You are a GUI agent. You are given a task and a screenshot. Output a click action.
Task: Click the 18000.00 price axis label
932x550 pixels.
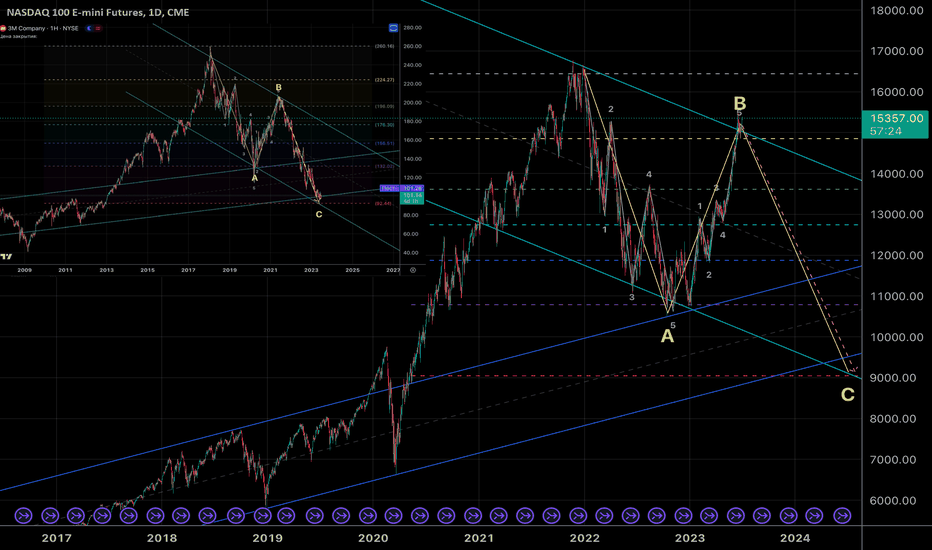896,10
